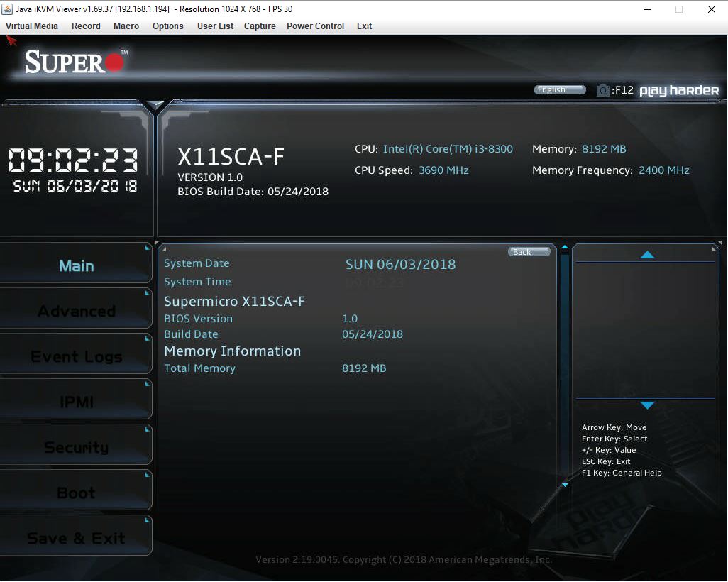Click main list scrollbar up arrow
Viewport: 728px width, 582px height.
click(565, 247)
